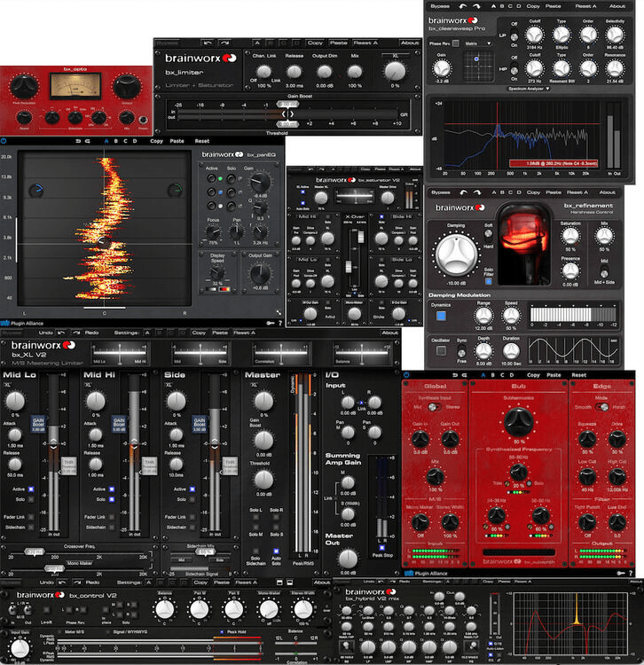Select settings slot D in bx_subsynth
Viewport: 644px width, 665px height.
tap(512, 375)
